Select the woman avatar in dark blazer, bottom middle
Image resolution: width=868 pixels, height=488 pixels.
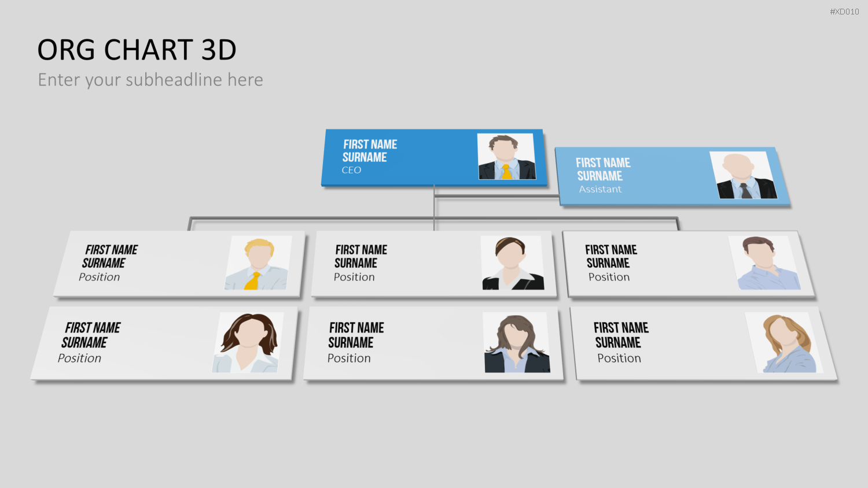517,342
